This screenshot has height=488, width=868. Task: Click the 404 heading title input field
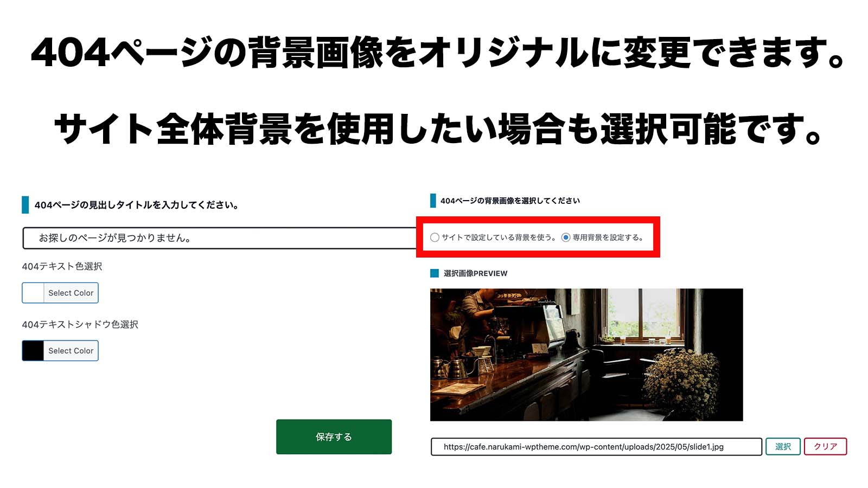click(220, 238)
